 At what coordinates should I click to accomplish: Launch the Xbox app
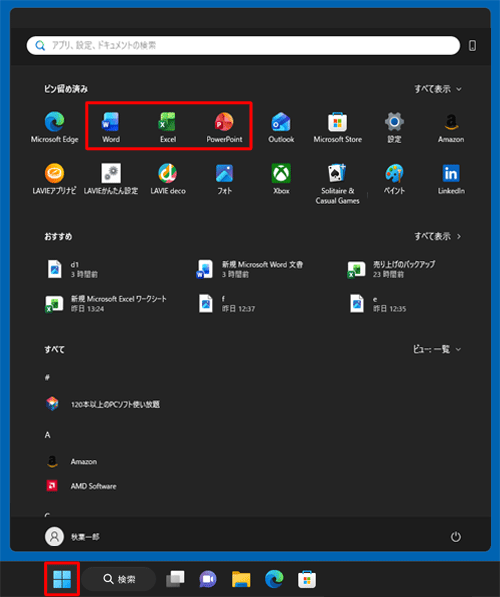281,179
